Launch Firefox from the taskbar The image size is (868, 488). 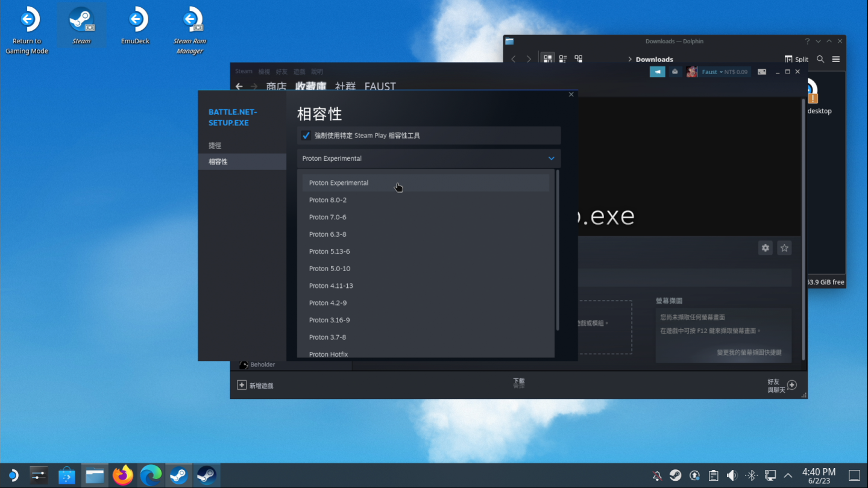click(123, 476)
